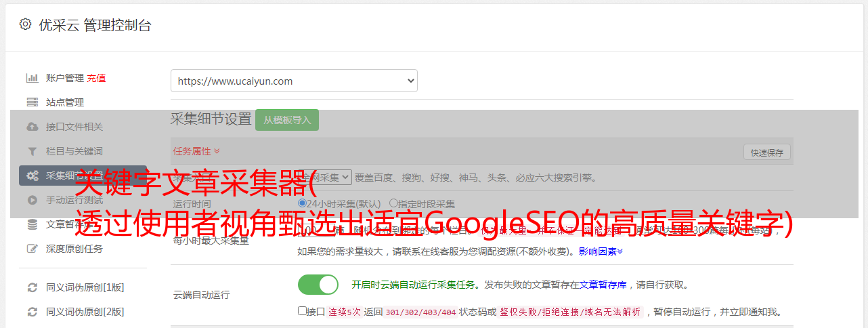Toggle the 云端自动运行 green switch
The image size is (868, 328).
(x=318, y=285)
